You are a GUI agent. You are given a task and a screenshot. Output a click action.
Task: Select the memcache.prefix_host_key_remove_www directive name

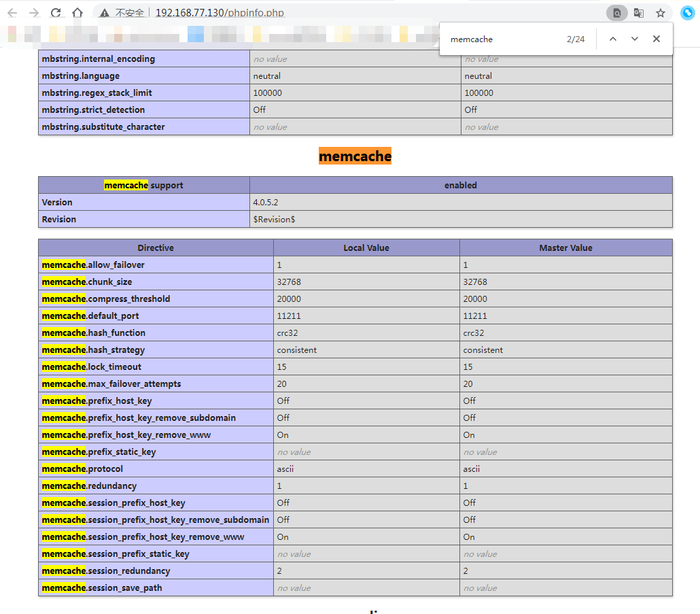click(x=126, y=434)
